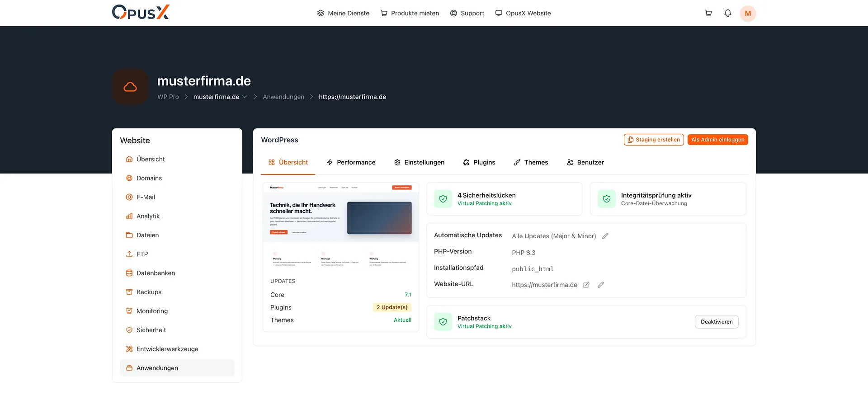Click Alle Updates (Major & Minor) value
Image resolution: width=868 pixels, height=409 pixels.
tap(554, 236)
